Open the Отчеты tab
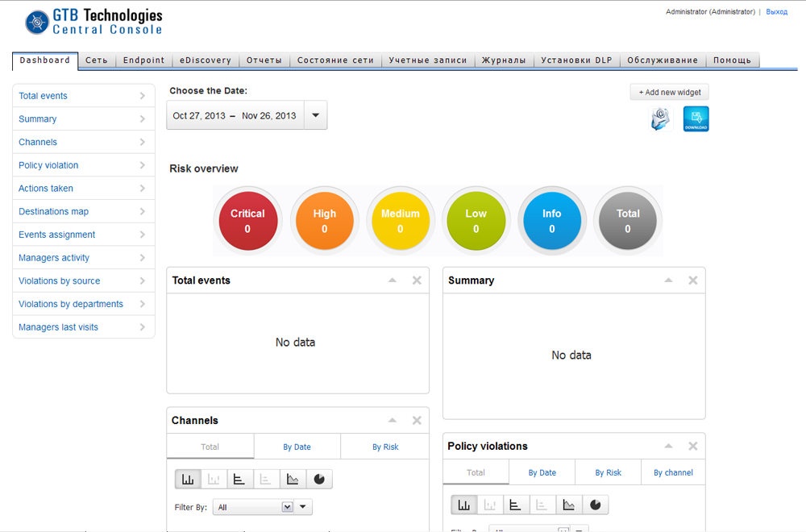 click(264, 60)
